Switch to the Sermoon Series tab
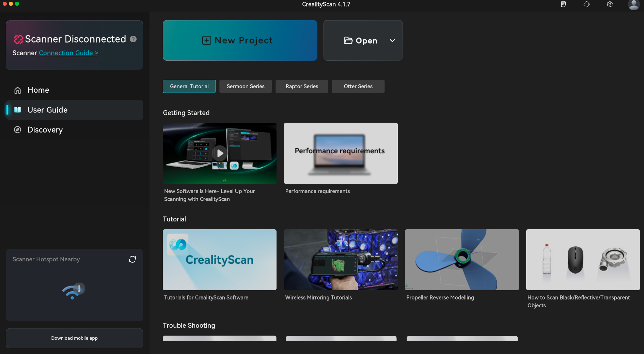 coord(245,86)
